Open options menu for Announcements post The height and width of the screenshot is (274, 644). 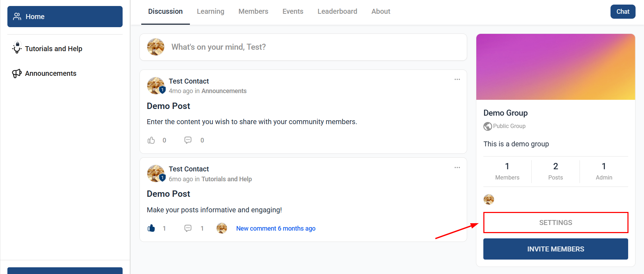click(457, 79)
